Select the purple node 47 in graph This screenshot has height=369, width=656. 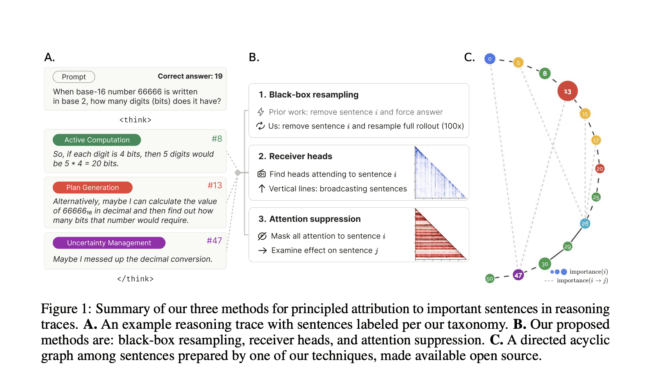pos(518,275)
